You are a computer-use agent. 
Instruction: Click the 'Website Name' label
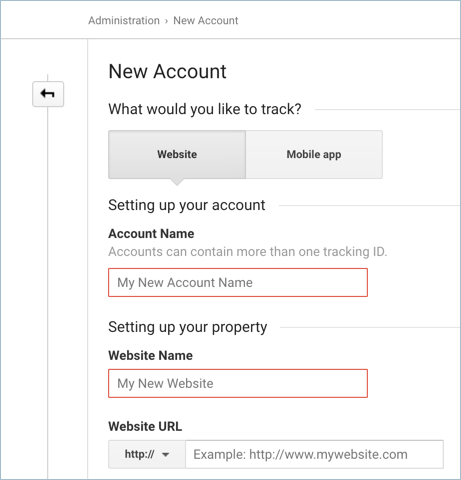150,356
